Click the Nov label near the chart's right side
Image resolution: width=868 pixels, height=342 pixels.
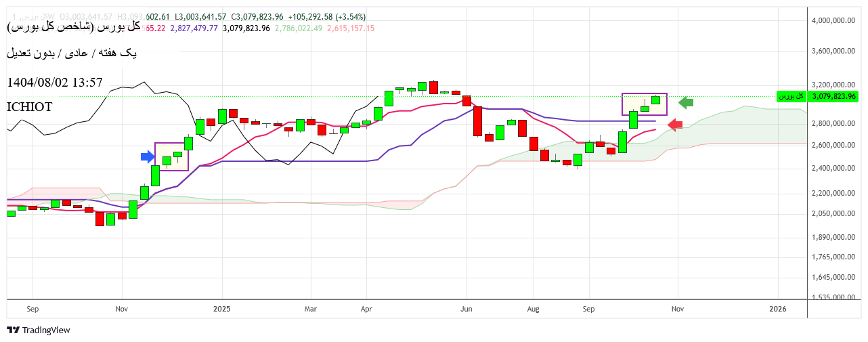pos(677,308)
